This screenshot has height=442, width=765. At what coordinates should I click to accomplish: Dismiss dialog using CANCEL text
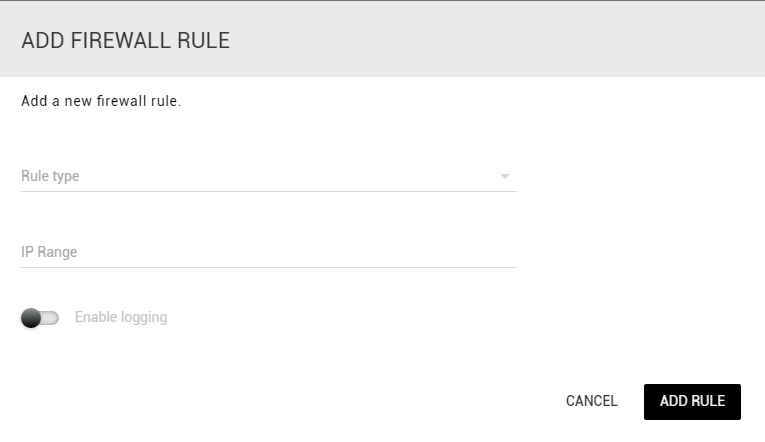pyautogui.click(x=591, y=401)
